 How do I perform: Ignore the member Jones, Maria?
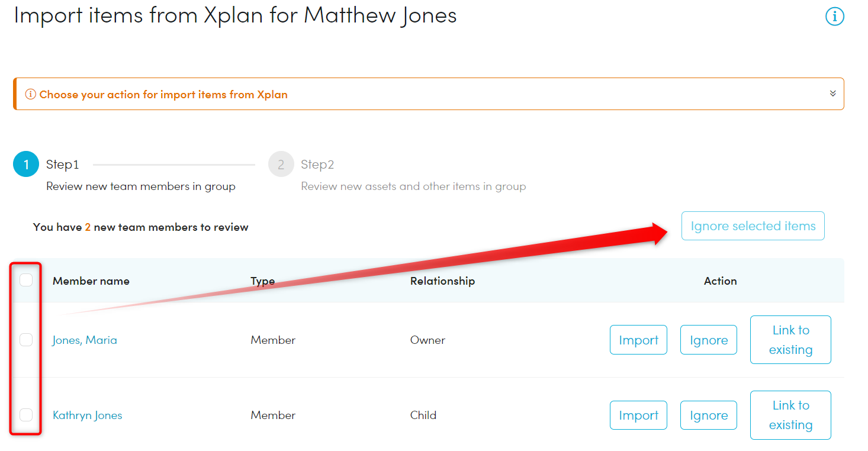(x=708, y=340)
